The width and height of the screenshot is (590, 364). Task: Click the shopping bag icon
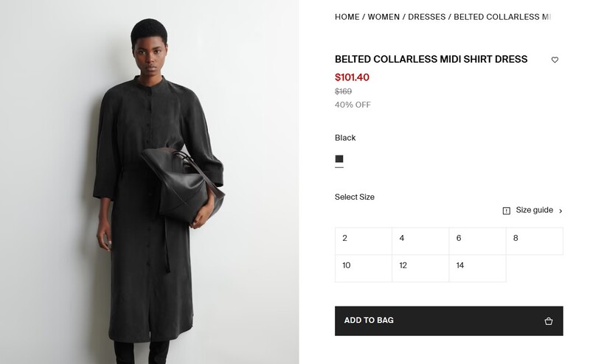(x=549, y=321)
